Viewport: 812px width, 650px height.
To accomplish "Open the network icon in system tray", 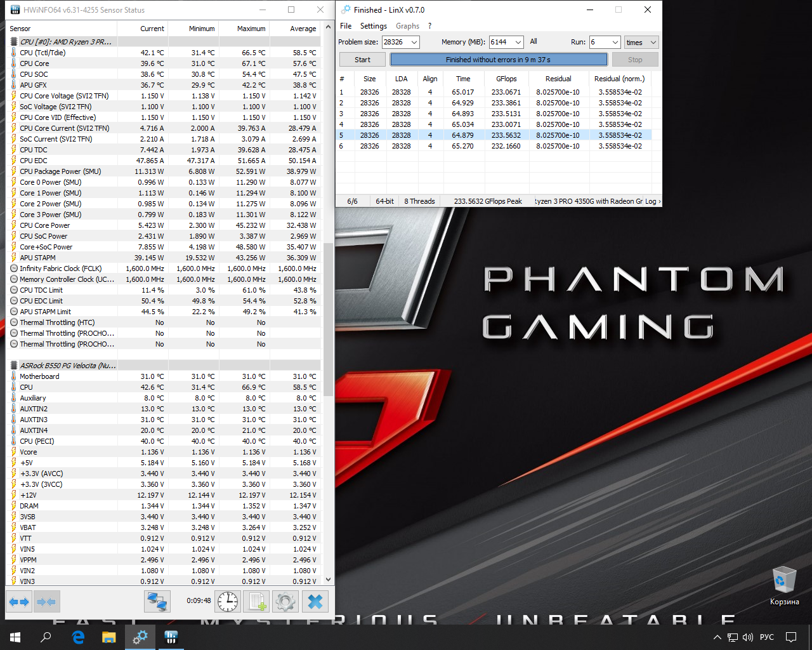I will coord(733,637).
